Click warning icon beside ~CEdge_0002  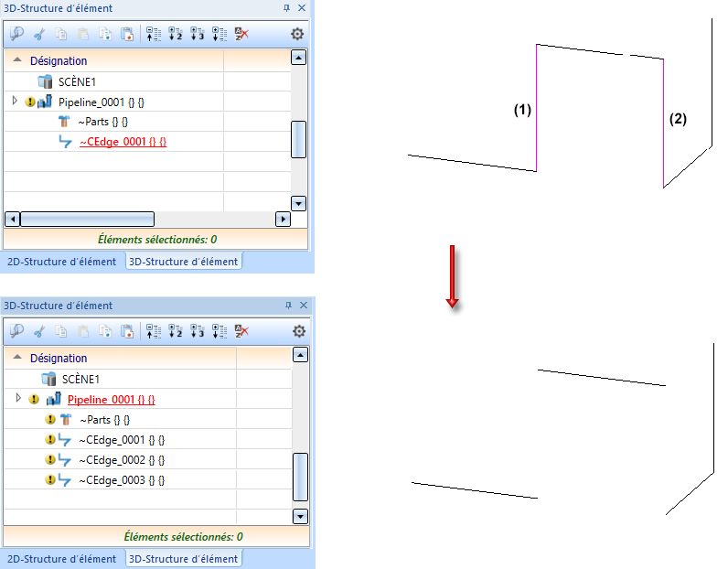click(x=50, y=459)
